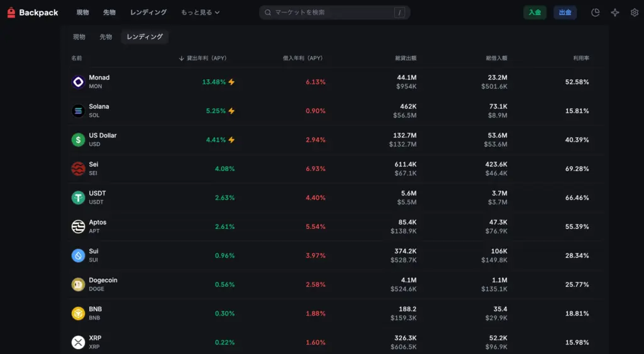This screenshot has width=644, height=354.
Task: Click the XRP coin icon
Action: tap(78, 342)
